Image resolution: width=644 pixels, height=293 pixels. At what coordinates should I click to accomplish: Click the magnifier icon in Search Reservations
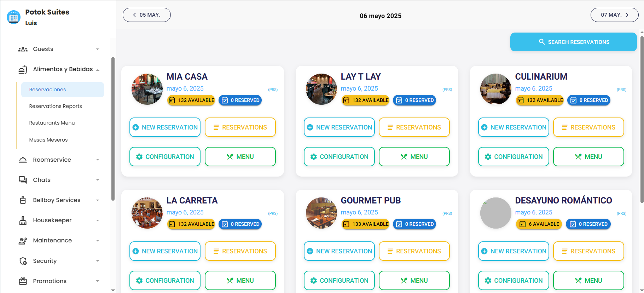[x=542, y=42]
